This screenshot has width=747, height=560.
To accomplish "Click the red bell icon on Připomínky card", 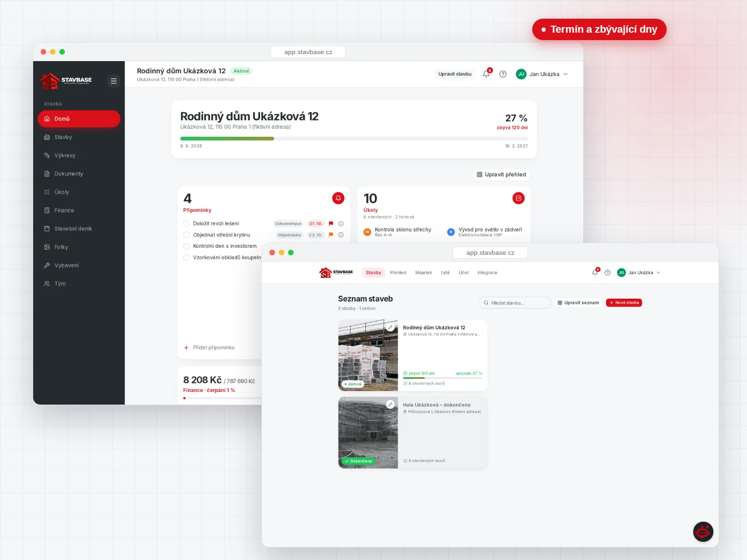I will 338,198.
